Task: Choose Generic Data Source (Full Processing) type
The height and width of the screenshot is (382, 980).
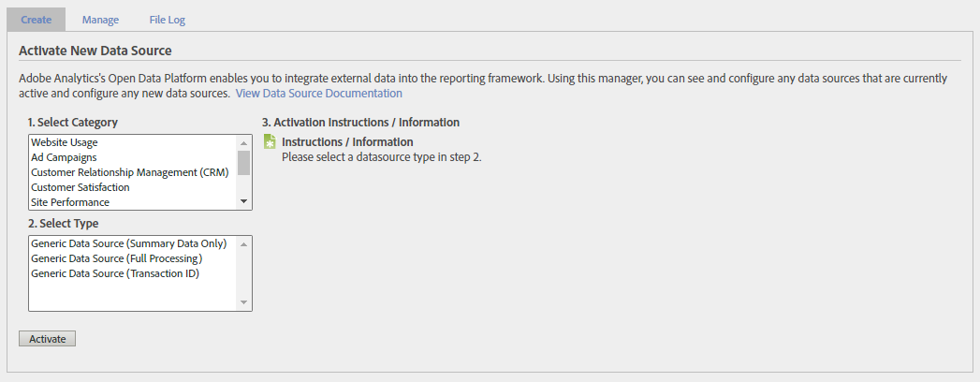Action: pyautogui.click(x=117, y=258)
